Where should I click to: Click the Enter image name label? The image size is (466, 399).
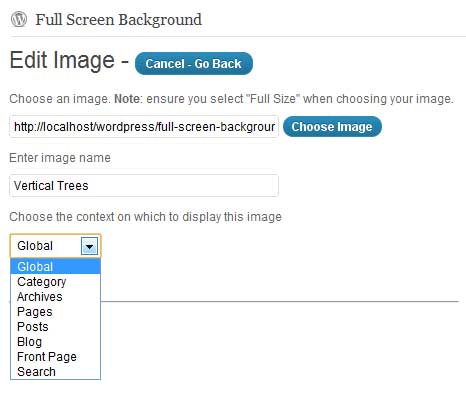coord(60,158)
